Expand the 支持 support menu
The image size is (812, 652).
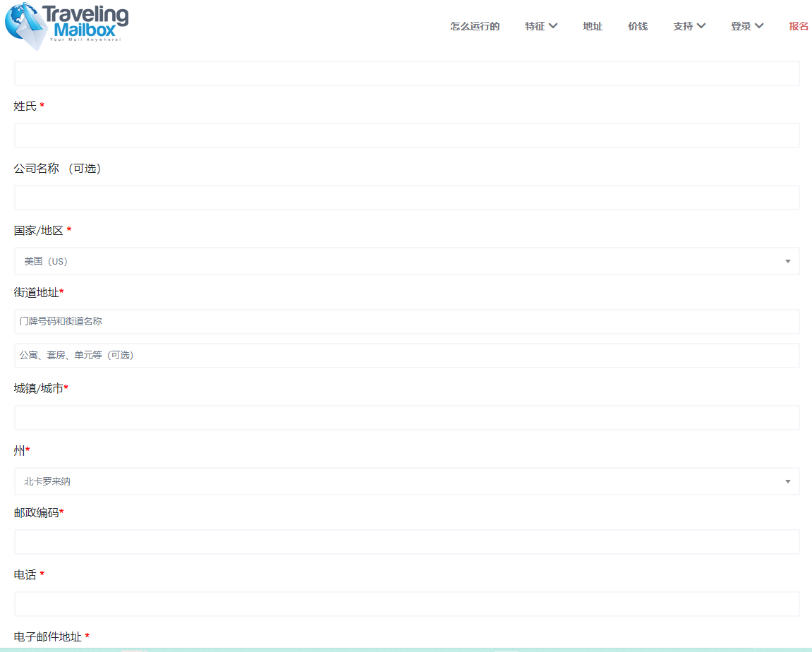[x=689, y=26]
